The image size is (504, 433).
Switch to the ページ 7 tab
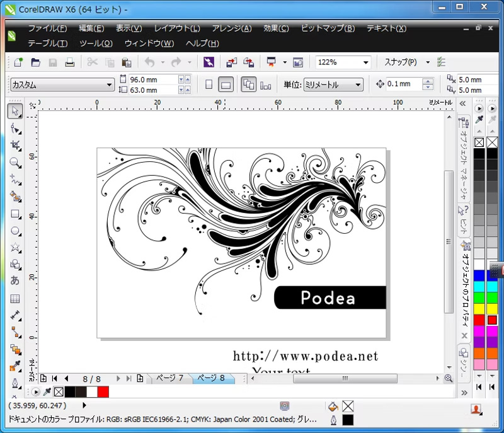tap(169, 378)
